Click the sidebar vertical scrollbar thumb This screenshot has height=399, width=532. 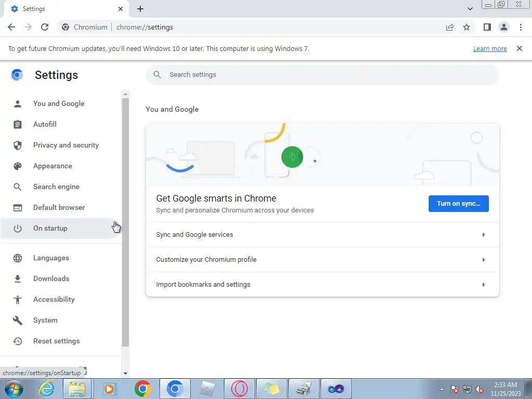(x=125, y=222)
